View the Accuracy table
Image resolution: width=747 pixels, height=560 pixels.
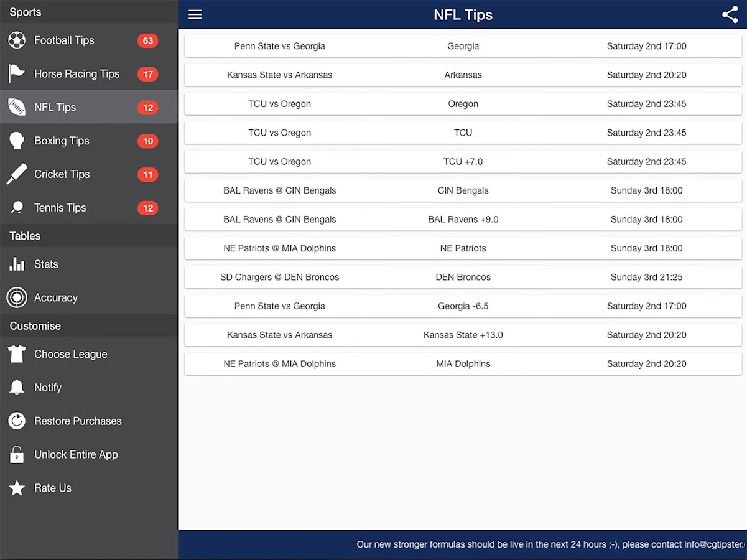(x=56, y=297)
